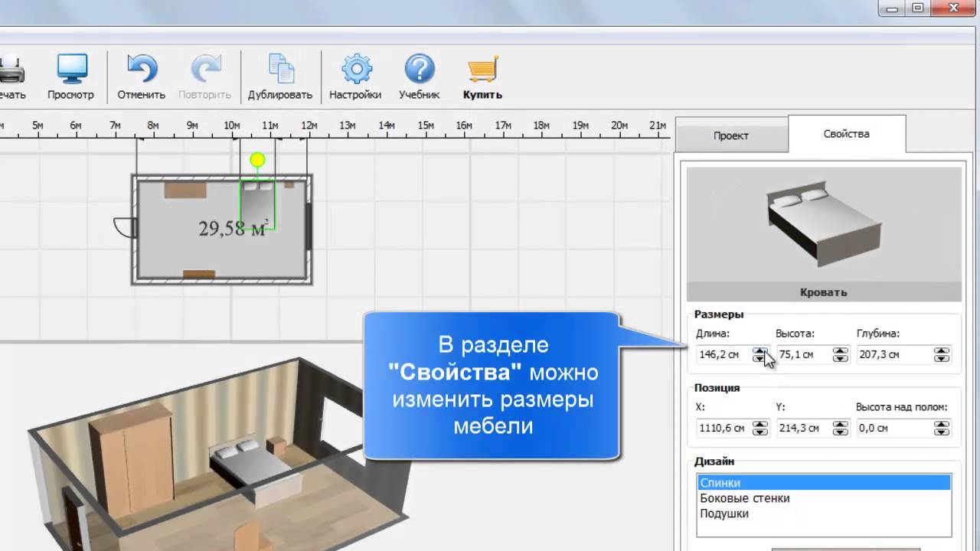The image size is (980, 551).
Task: Click the Отменить undo arrow icon
Action: tap(141, 70)
